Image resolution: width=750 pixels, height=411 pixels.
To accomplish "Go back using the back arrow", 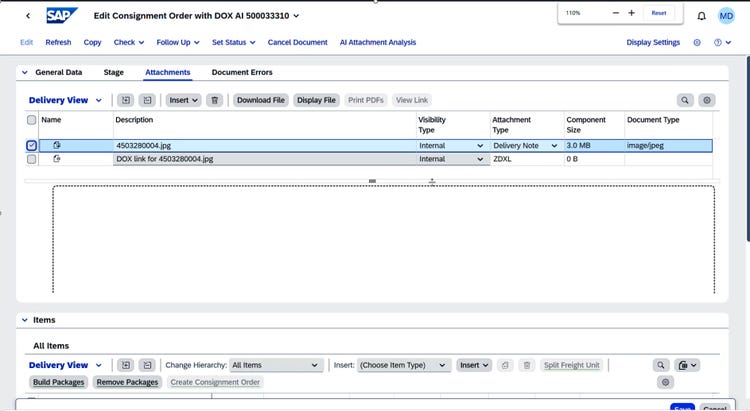I will [28, 16].
